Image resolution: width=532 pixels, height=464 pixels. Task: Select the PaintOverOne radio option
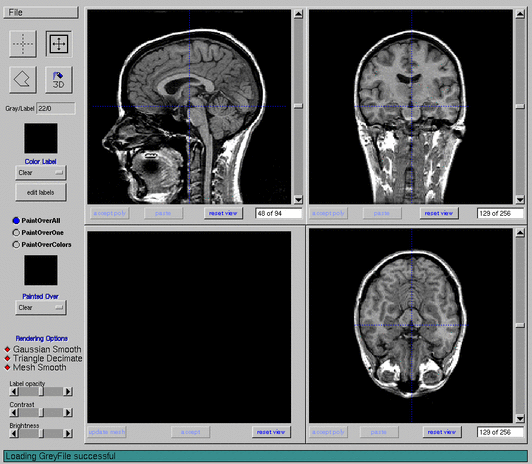[16, 233]
